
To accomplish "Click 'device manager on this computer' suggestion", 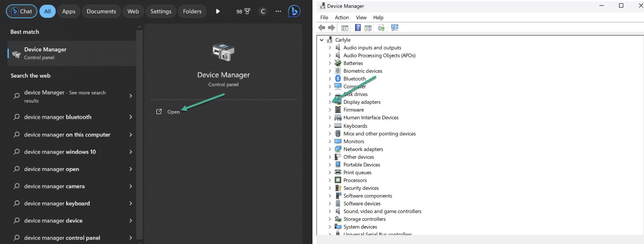I will click(72, 134).
